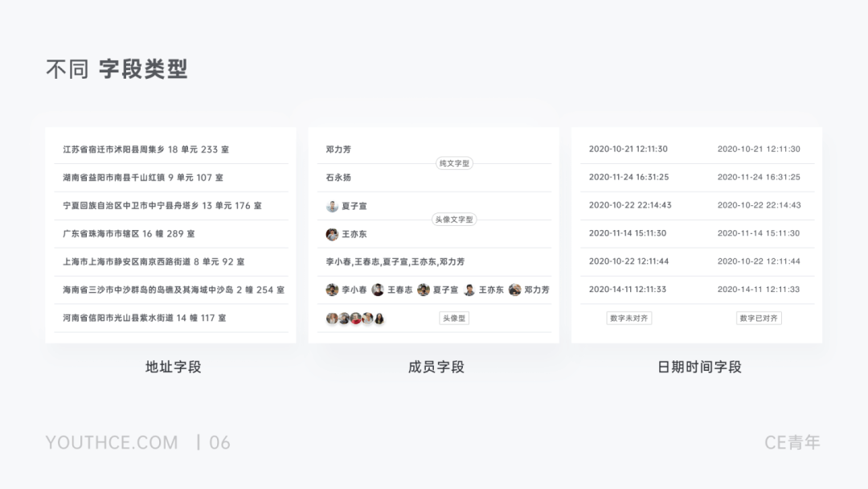868x489 pixels.
Task: Click 李小春's avatar in the avatar-text row
Action: click(332, 290)
